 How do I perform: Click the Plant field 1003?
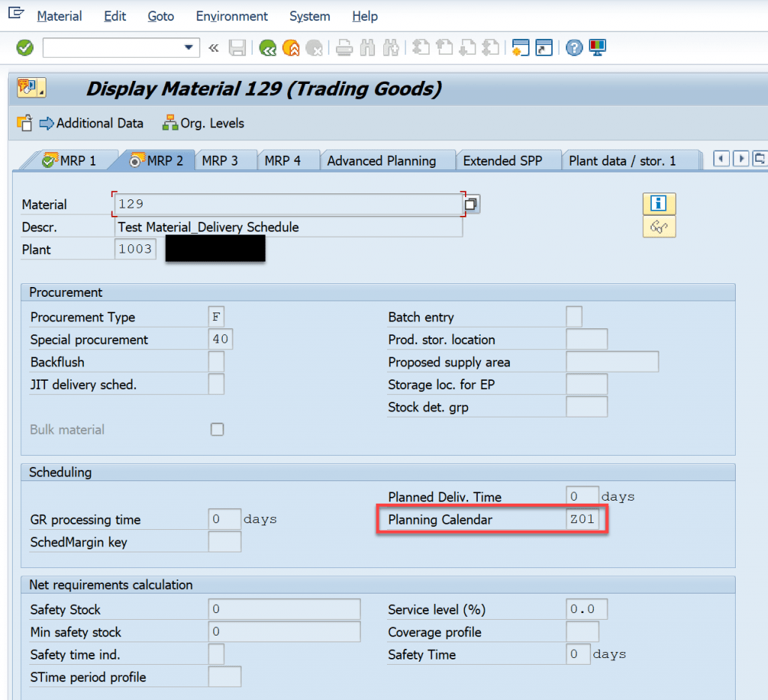click(x=135, y=249)
